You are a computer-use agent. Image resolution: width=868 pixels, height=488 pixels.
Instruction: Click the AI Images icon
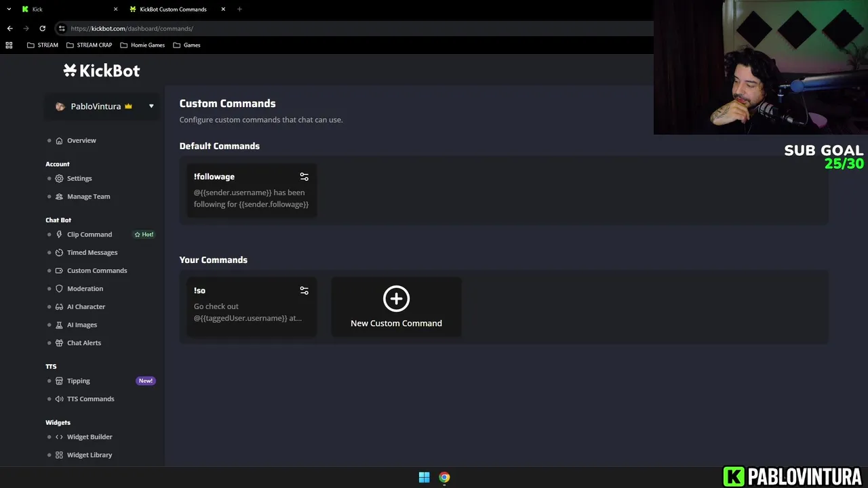point(59,325)
